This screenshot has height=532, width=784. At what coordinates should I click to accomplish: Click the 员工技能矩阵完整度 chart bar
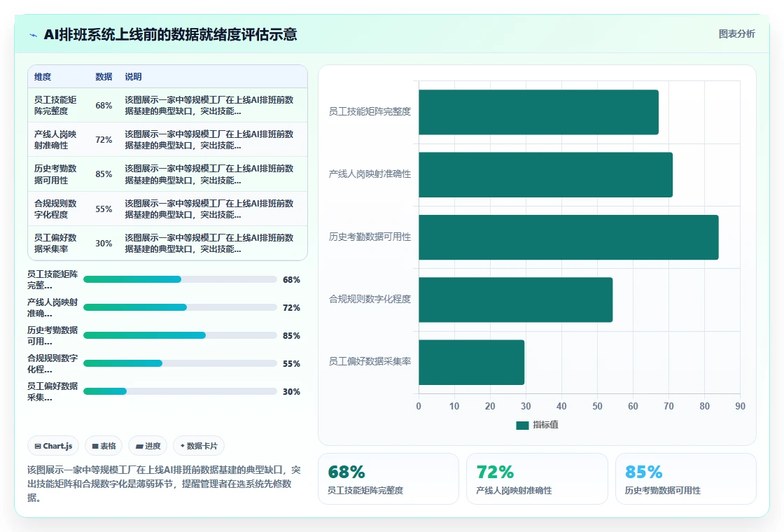pos(538,112)
